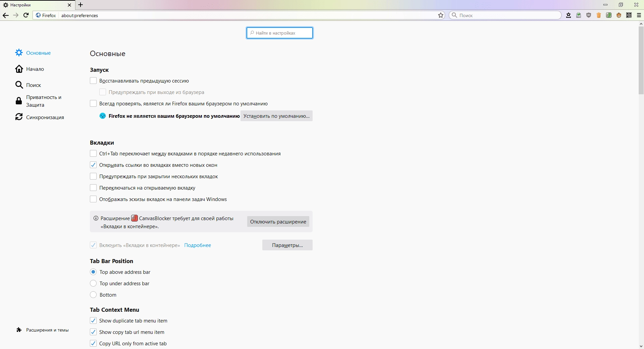The height and width of the screenshot is (349, 644).
Task: Enable Восстанавливать предыдущую сессию checkbox
Action: pos(93,81)
